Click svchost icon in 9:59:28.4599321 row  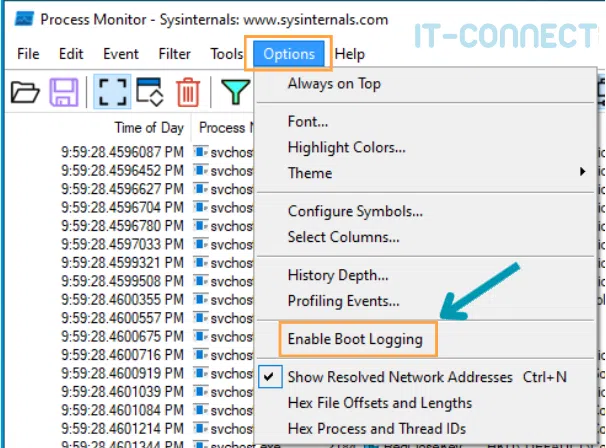click(x=201, y=263)
